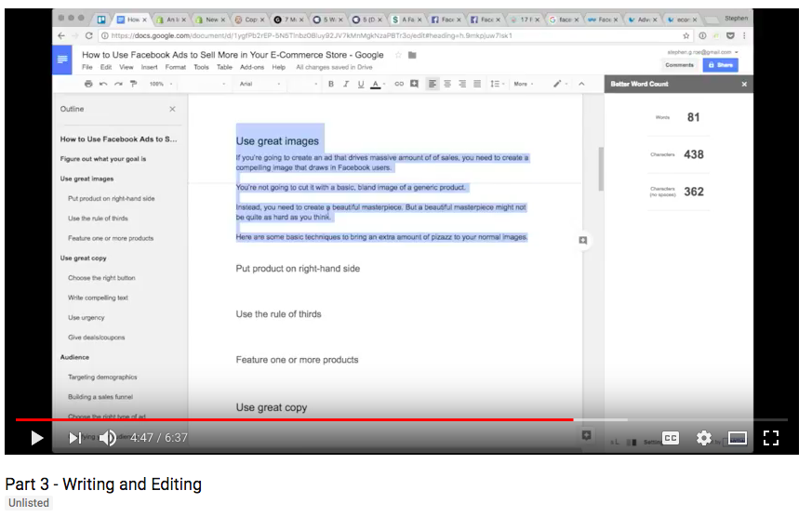
Task: Open the View menu
Action: [x=126, y=67]
